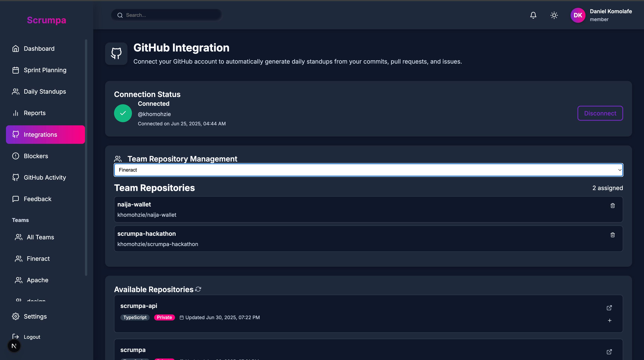Refresh the Available Repositories list
Image resolution: width=644 pixels, height=360 pixels.
[198, 289]
